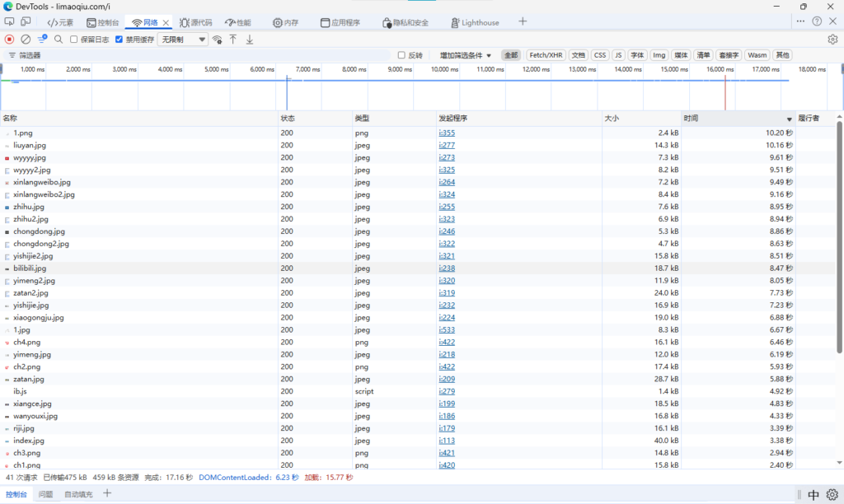This screenshot has height=504, width=844.
Task: Filter requests by Fetch/XHR
Action: [x=545, y=55]
